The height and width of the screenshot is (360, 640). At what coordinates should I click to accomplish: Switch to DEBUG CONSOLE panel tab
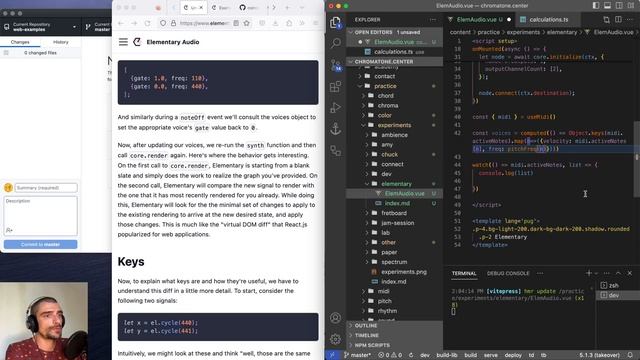pyautogui.click(x=508, y=273)
